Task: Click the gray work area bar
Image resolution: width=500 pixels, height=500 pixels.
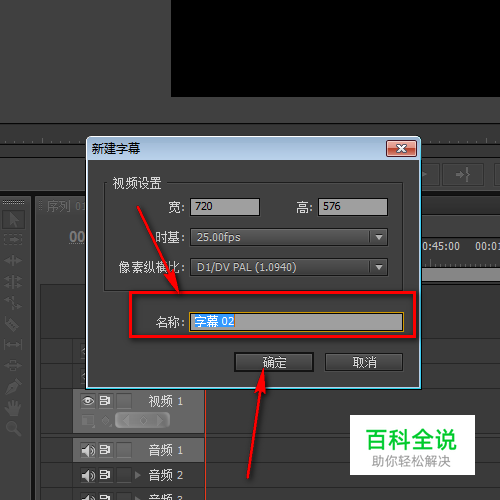Action: [x=461, y=275]
